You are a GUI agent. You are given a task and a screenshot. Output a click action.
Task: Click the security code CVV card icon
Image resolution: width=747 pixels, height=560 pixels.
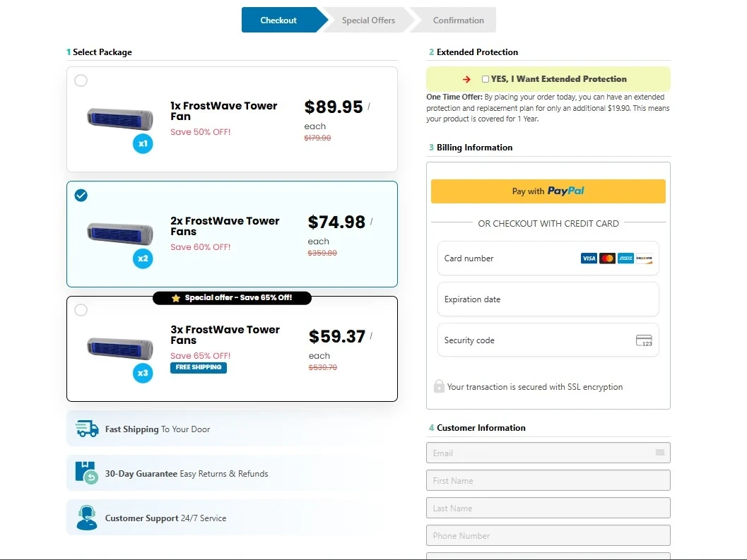pos(644,340)
